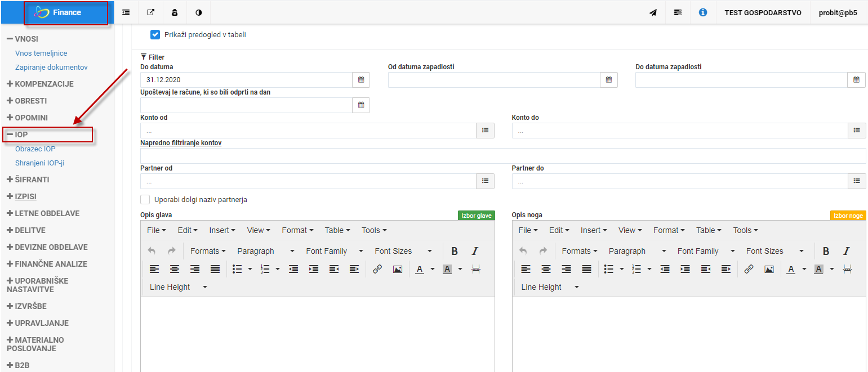Insert page break in Opis glava editor
868x372 pixels.
(476, 269)
